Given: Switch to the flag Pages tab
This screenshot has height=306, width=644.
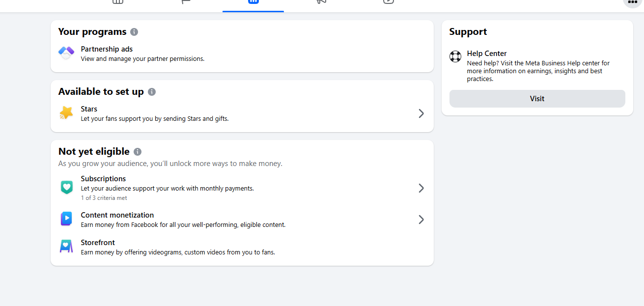Looking at the screenshot, I should pyautogui.click(x=186, y=1).
